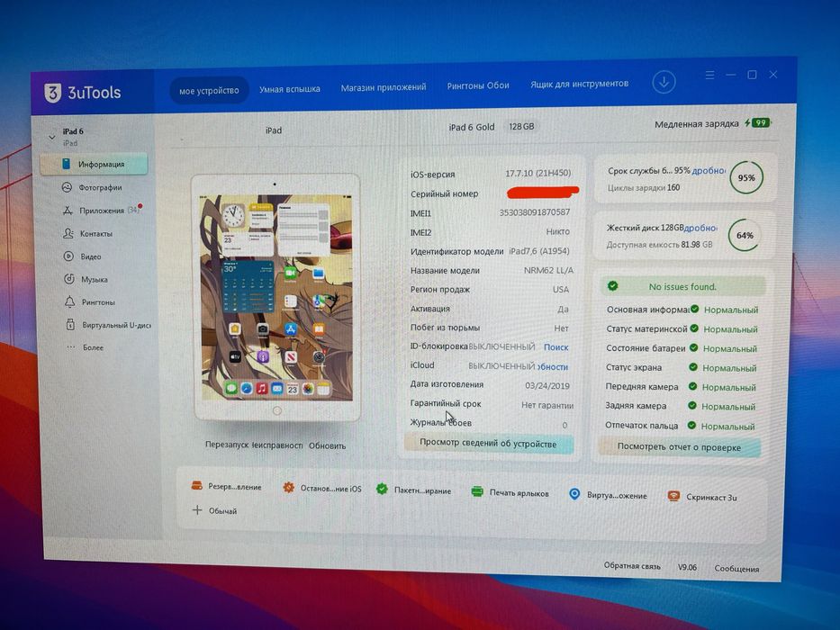Click the Останов...ние iOS gear icon
The height and width of the screenshot is (630, 840).
289,488
